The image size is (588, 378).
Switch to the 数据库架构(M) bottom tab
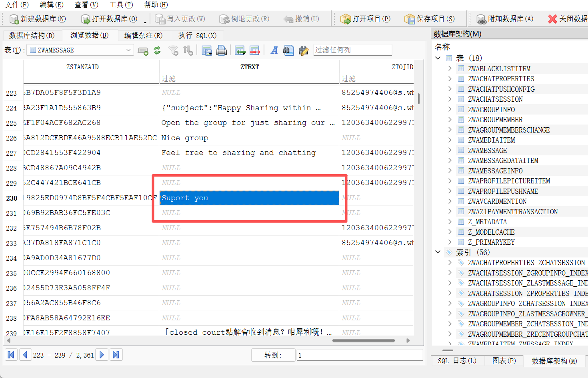pos(554,361)
